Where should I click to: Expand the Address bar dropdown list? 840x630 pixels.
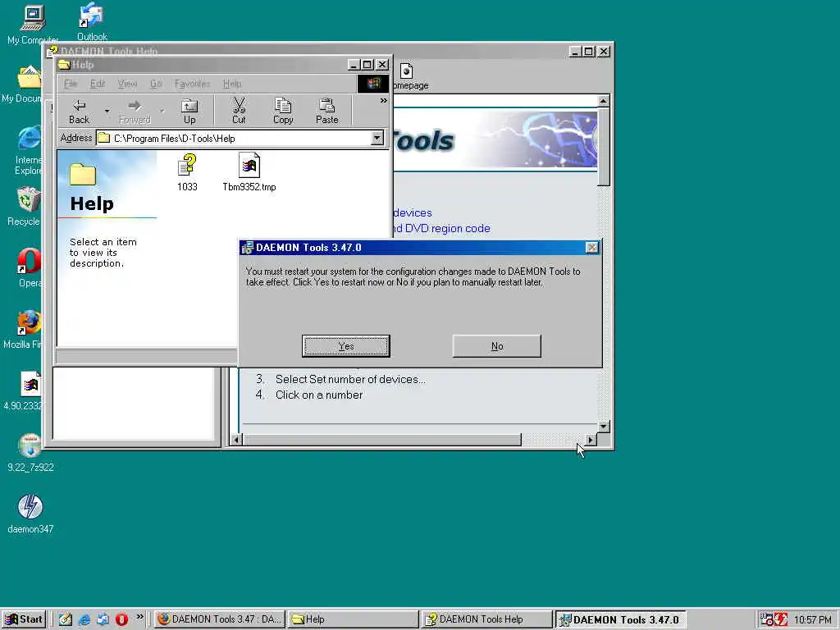[377, 138]
